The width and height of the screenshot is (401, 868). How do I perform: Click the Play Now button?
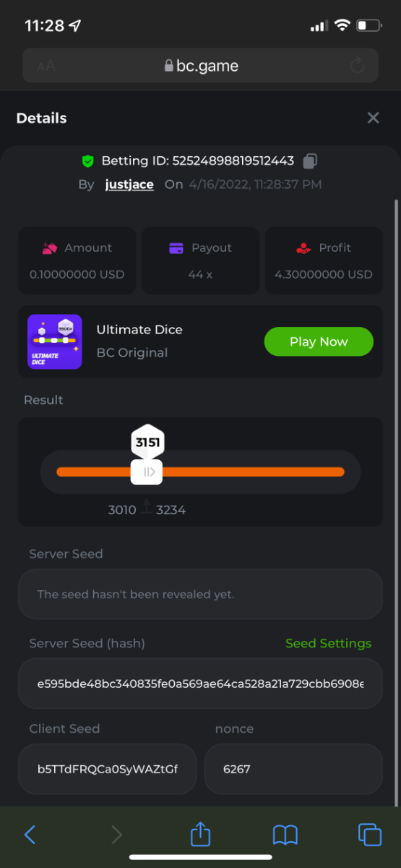[319, 341]
